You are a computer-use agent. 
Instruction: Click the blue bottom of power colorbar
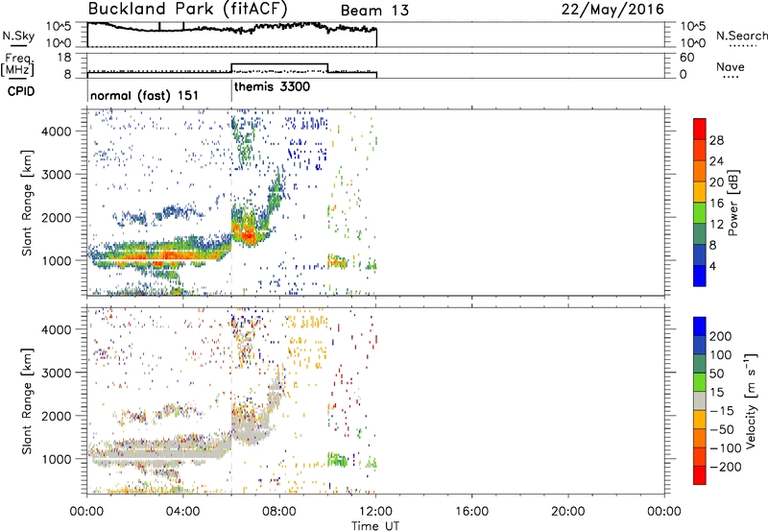coord(700,276)
